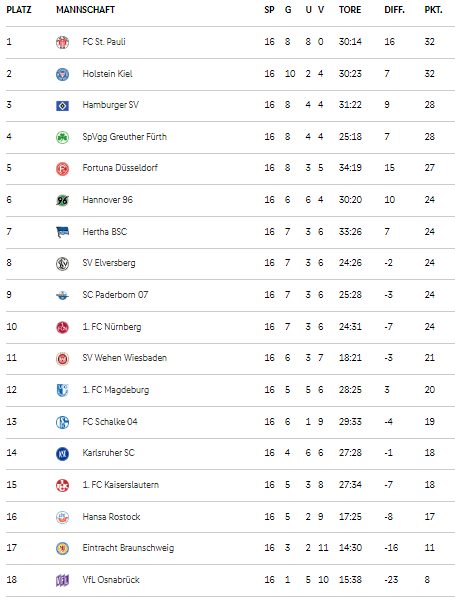The image size is (455, 600).
Task: Click the Greuther Fürth cloverleaf crest
Action: click(62, 137)
